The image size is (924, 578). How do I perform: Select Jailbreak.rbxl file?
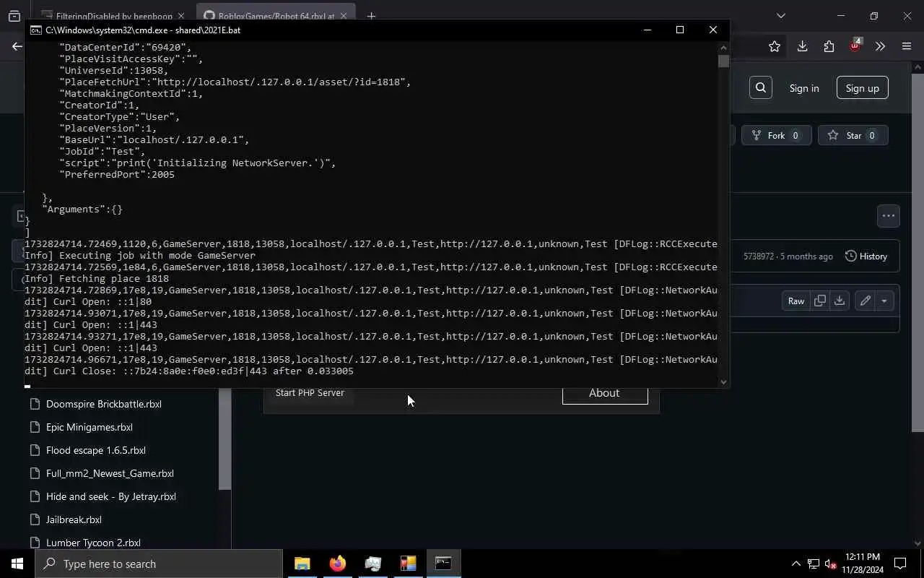pyautogui.click(x=74, y=519)
